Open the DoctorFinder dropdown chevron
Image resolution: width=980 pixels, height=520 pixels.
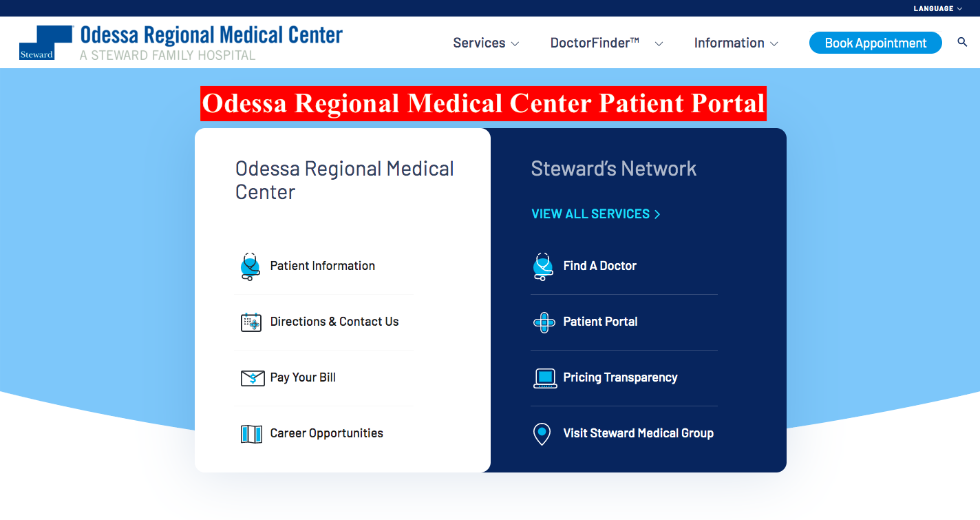pos(659,43)
